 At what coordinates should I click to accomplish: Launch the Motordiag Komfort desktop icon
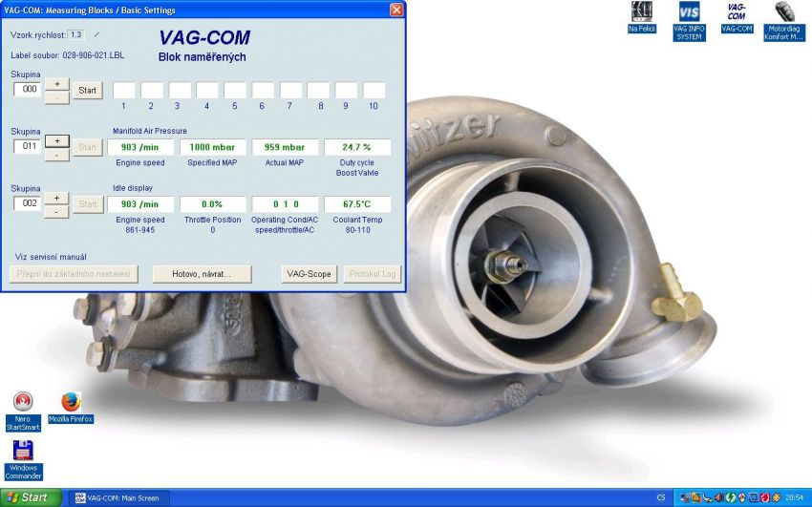(x=784, y=21)
